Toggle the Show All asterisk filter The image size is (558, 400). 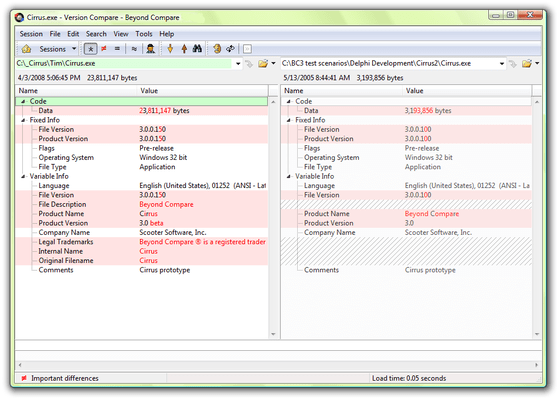click(90, 49)
